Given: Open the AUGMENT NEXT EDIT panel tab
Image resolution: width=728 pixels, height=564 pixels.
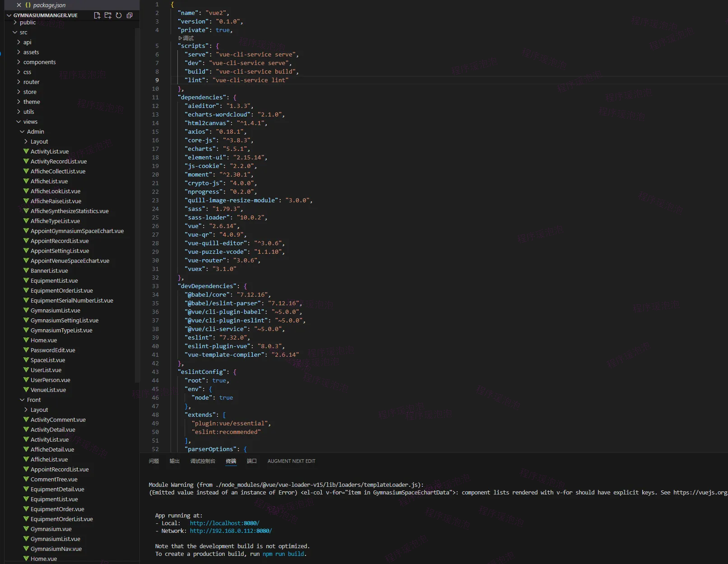Looking at the screenshot, I should point(291,461).
